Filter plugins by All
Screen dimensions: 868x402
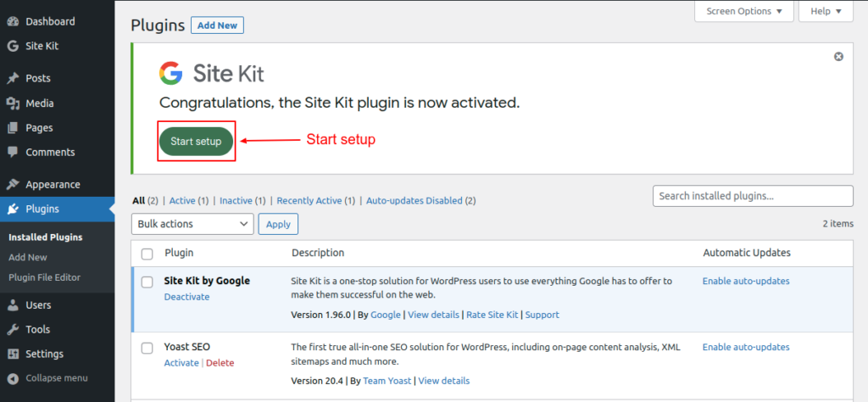[x=138, y=200]
